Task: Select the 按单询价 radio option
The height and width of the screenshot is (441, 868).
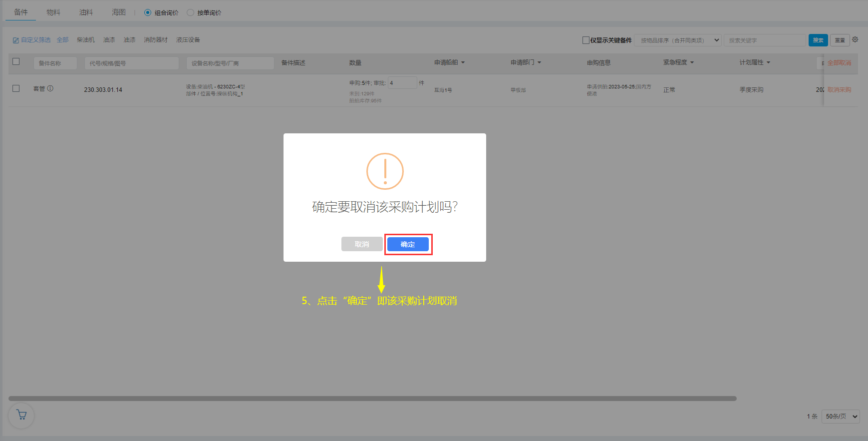Action: (x=190, y=12)
